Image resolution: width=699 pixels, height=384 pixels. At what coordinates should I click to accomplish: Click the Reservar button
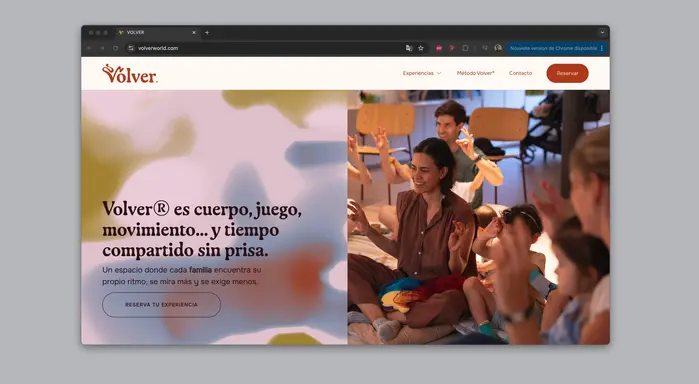point(567,73)
